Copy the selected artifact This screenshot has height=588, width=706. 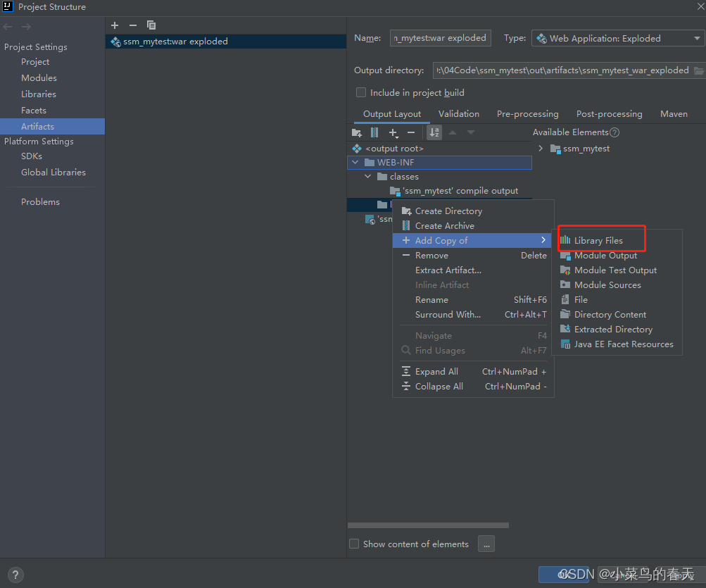(x=151, y=25)
